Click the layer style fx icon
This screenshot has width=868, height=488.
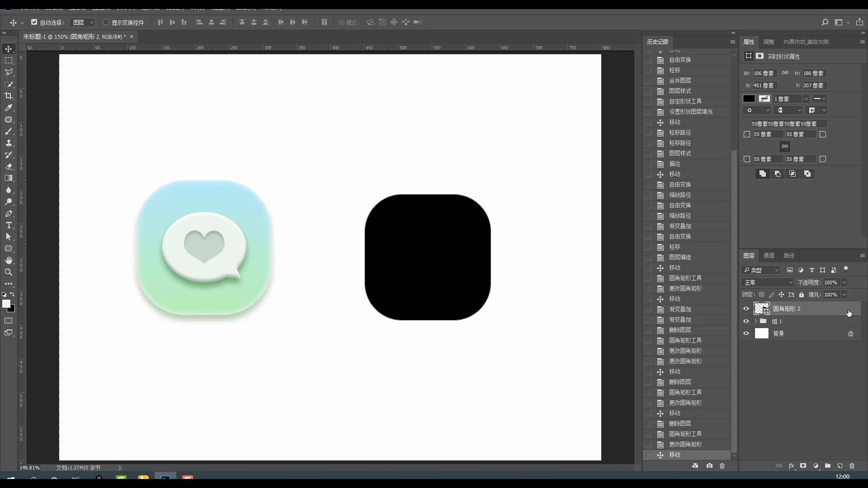point(791,466)
